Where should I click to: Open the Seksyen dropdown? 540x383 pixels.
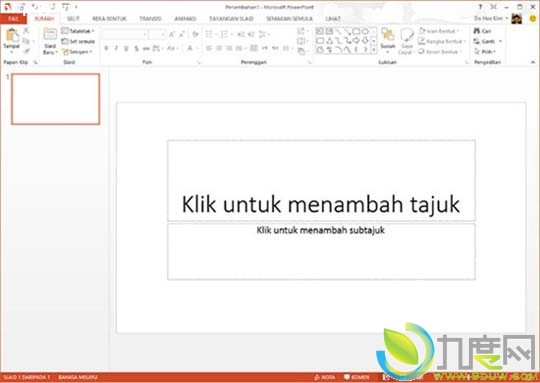[x=77, y=52]
